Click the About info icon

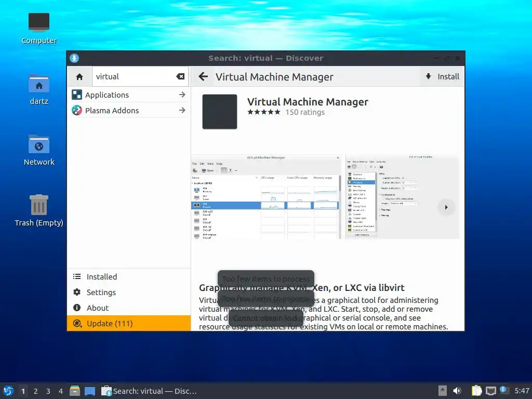(77, 308)
